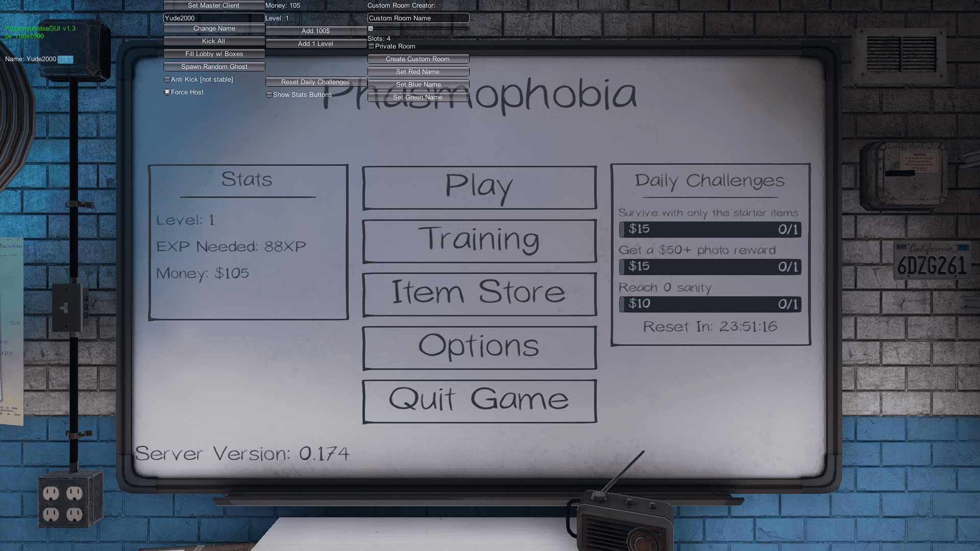Click Spawn Random Ghost button
980x551 pixels.
click(213, 67)
